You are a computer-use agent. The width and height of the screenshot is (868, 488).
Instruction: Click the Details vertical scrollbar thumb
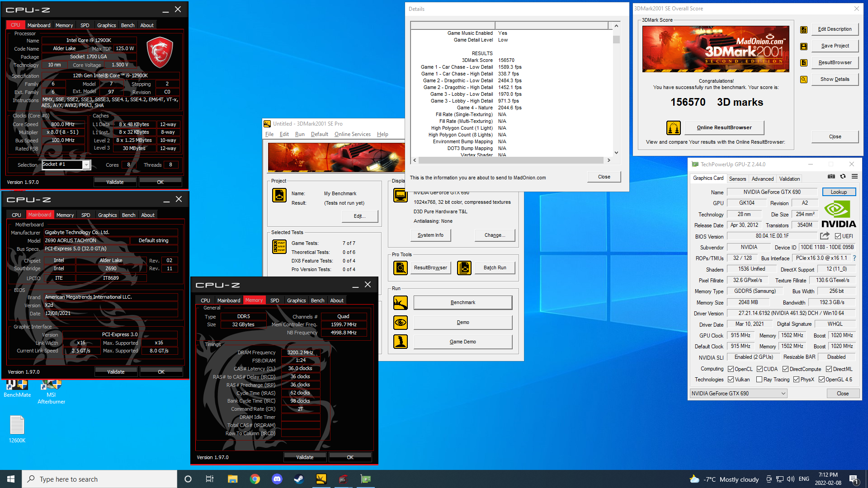(616, 40)
